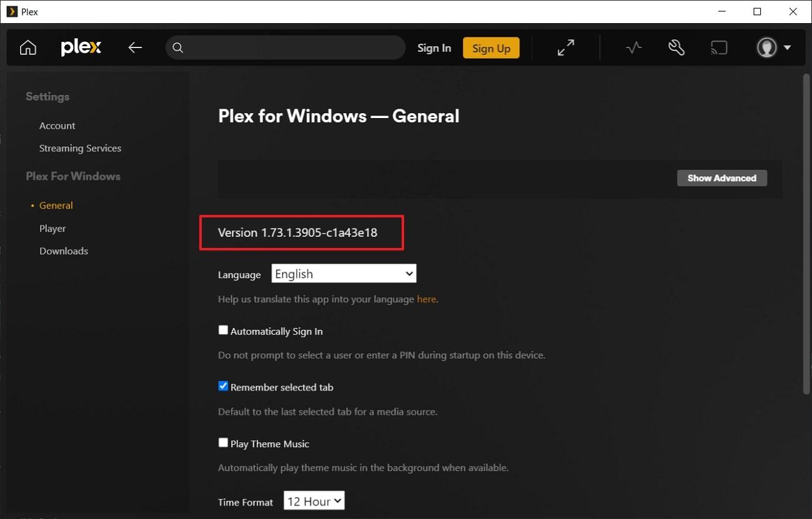Disable Remember selected tab
The width and height of the screenshot is (812, 519).
[223, 386]
